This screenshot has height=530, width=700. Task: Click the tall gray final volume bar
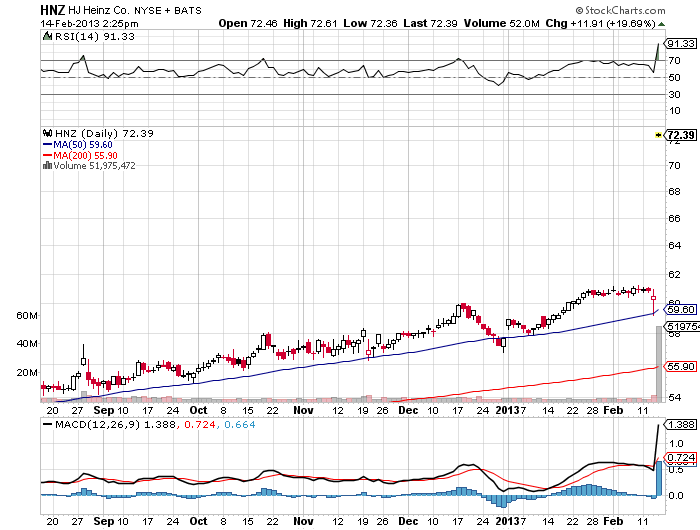pos(658,364)
